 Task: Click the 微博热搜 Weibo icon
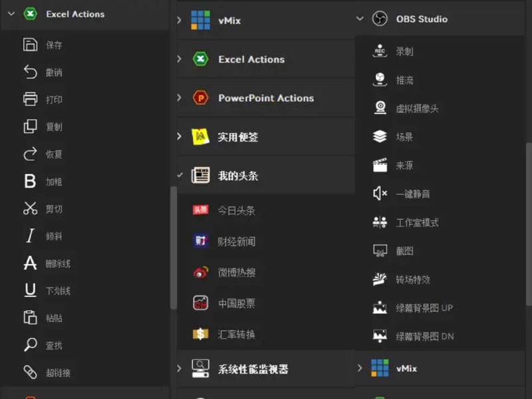[201, 271]
